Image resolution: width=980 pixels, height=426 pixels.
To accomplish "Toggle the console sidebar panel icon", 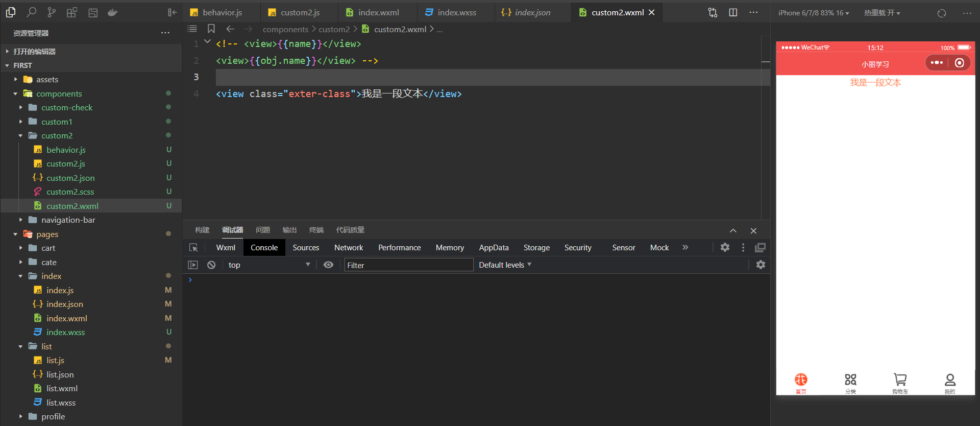I will click(x=193, y=265).
